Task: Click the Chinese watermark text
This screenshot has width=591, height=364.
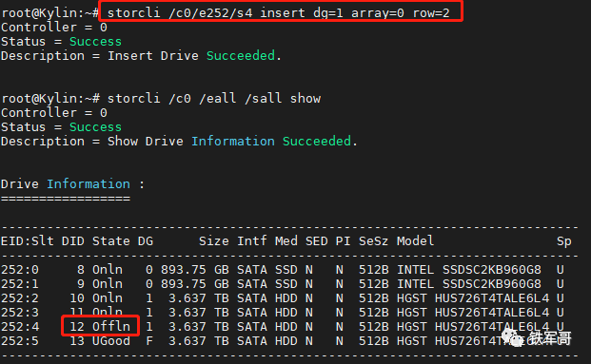Action: [550, 338]
